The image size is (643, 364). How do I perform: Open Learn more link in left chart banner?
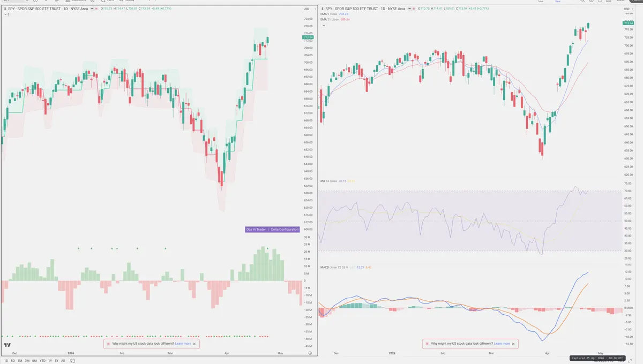pos(183,344)
